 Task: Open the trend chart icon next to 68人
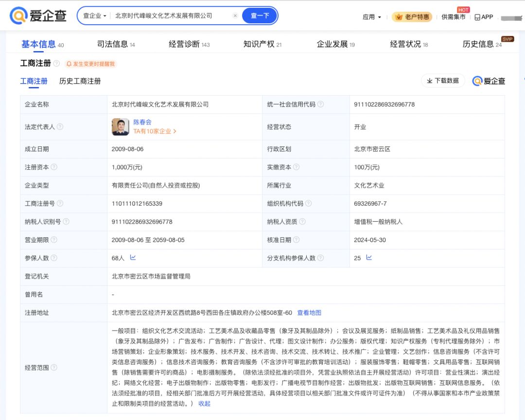(133, 258)
